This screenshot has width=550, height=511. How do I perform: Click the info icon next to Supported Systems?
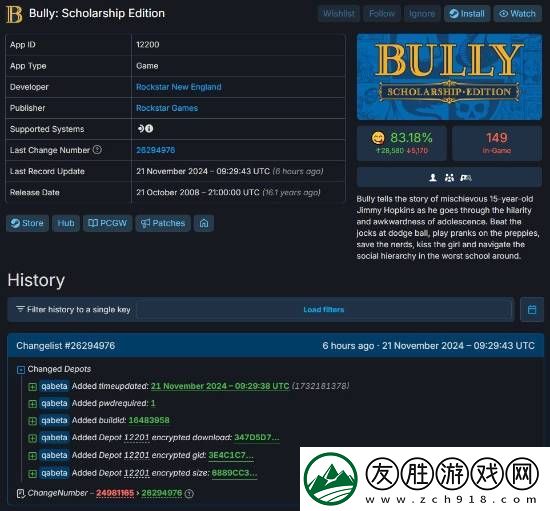coord(149,129)
